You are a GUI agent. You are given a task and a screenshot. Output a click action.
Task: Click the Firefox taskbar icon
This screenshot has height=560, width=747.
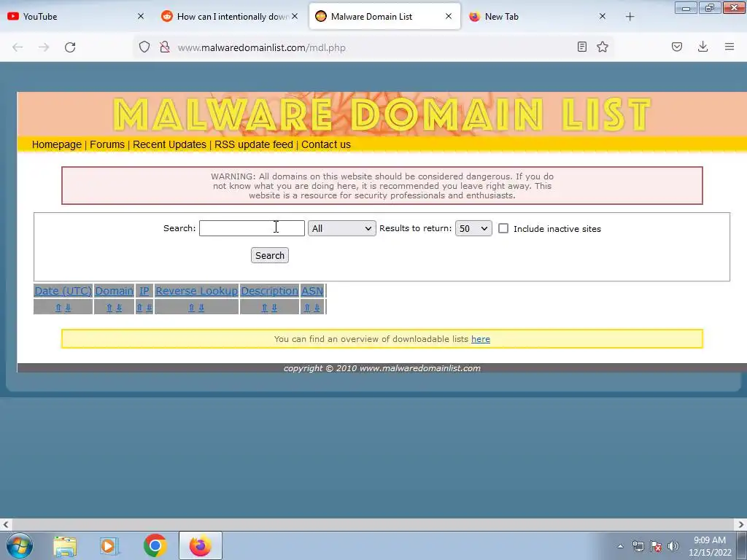[201, 545]
